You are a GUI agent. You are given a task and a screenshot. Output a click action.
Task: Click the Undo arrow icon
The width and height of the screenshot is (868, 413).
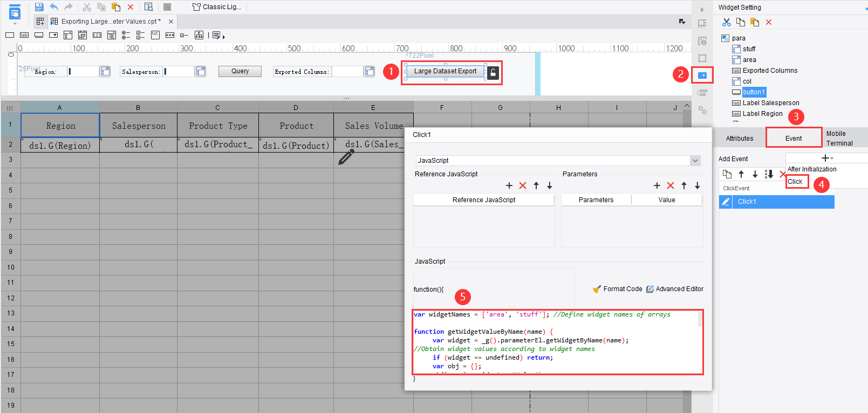(54, 7)
